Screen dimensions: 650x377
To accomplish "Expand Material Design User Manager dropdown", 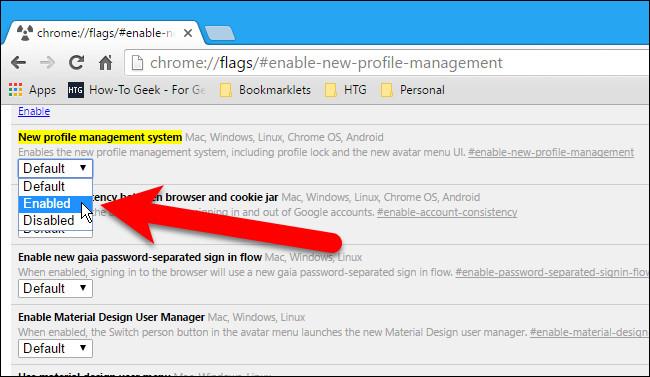I will point(56,348).
